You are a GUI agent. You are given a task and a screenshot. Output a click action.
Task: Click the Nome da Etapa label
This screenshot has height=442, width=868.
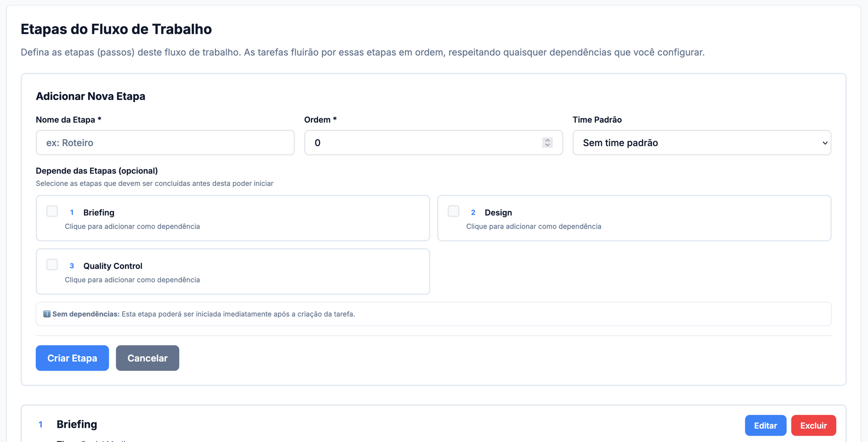pos(69,120)
